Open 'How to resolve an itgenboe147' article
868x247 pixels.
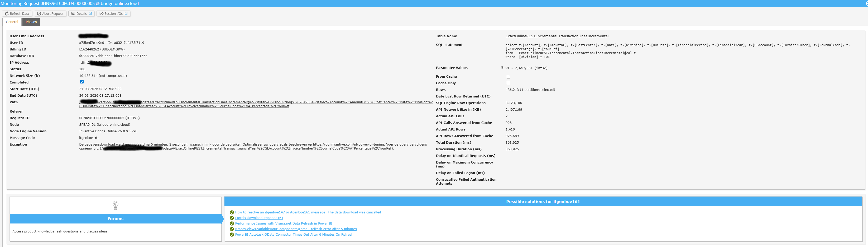click(x=308, y=213)
